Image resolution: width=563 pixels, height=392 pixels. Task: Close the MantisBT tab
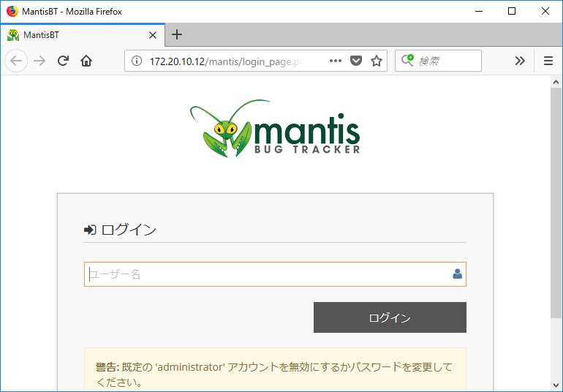click(153, 35)
